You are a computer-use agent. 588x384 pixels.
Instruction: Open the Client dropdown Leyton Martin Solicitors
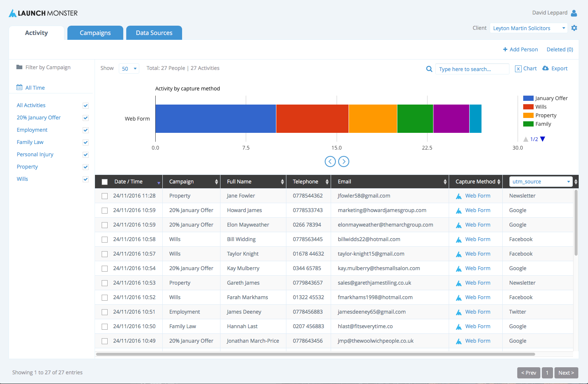528,28
